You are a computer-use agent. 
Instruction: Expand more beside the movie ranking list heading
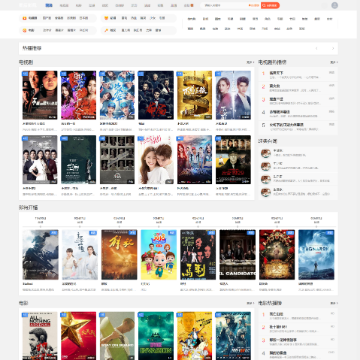(334, 303)
